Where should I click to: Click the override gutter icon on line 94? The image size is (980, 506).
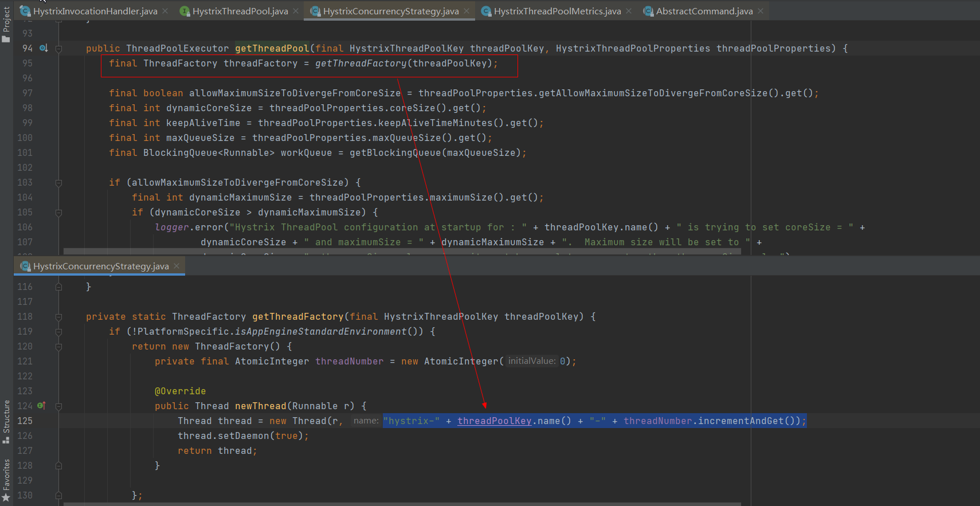click(44, 48)
